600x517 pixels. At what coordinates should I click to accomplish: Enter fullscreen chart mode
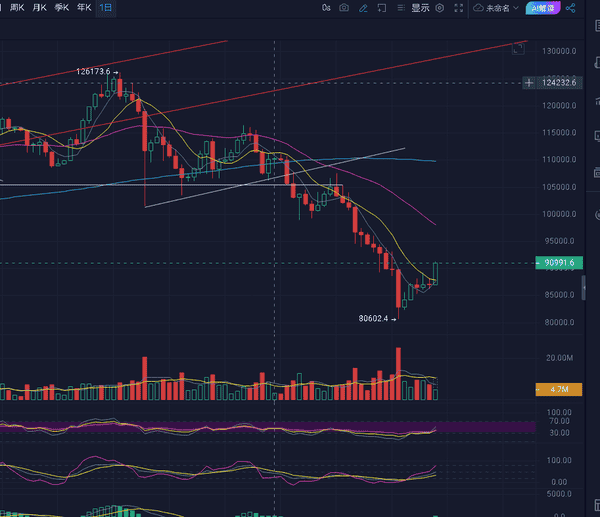coord(458,7)
